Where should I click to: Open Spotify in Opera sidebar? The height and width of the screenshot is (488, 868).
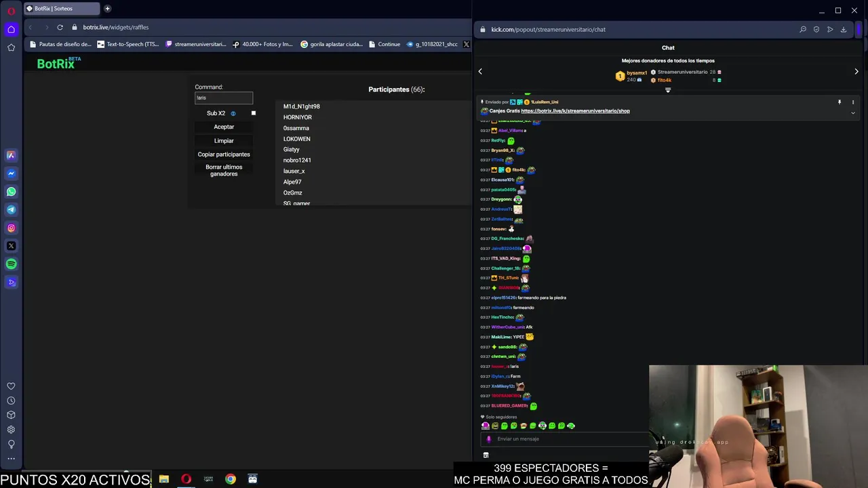11,264
